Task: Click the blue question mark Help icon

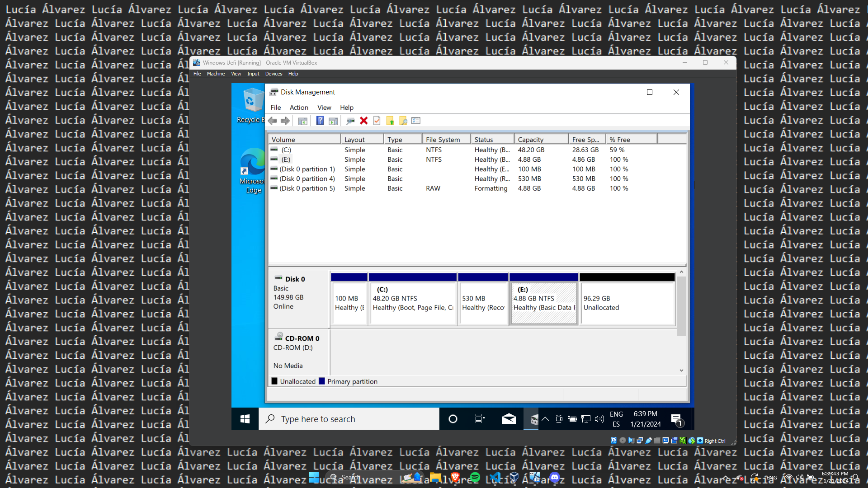Action: point(320,121)
